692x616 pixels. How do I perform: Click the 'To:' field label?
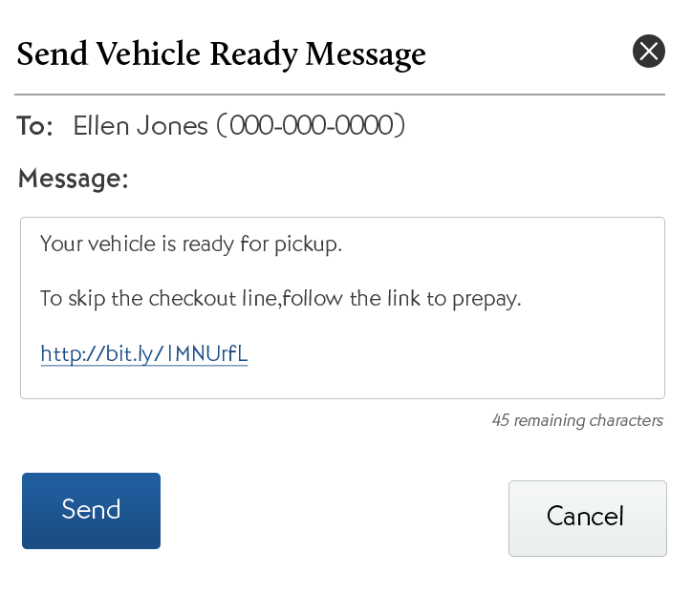click(x=35, y=126)
